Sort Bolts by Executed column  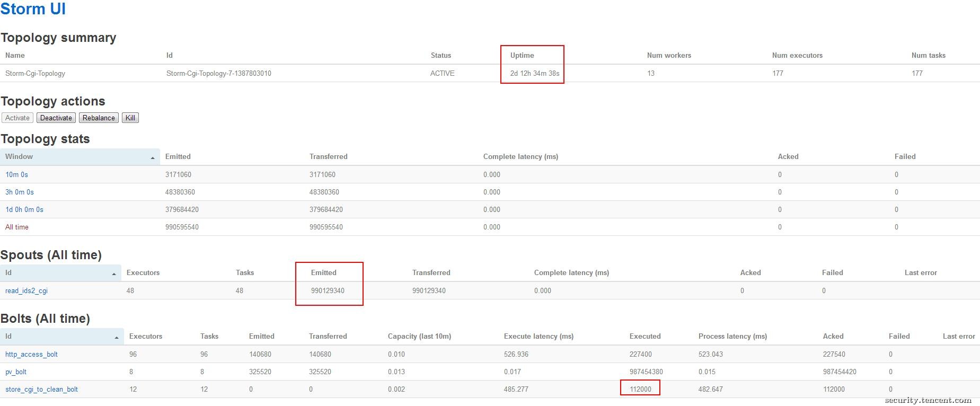click(x=645, y=336)
